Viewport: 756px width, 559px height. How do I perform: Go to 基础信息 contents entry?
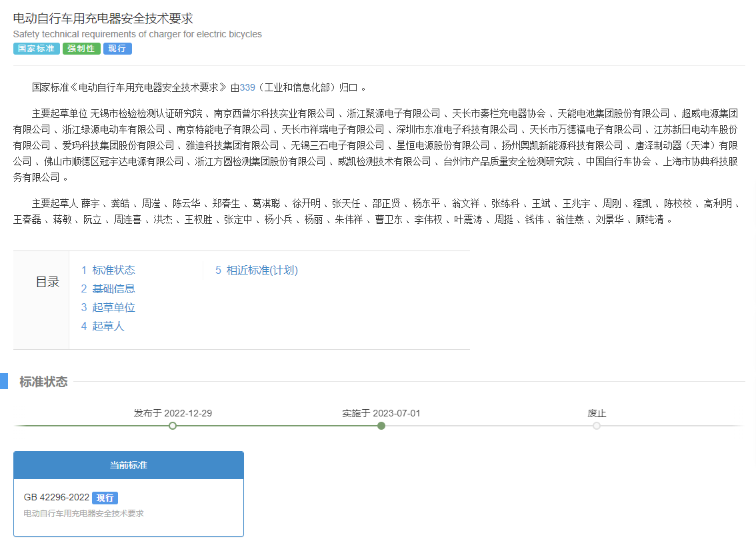pyautogui.click(x=113, y=288)
